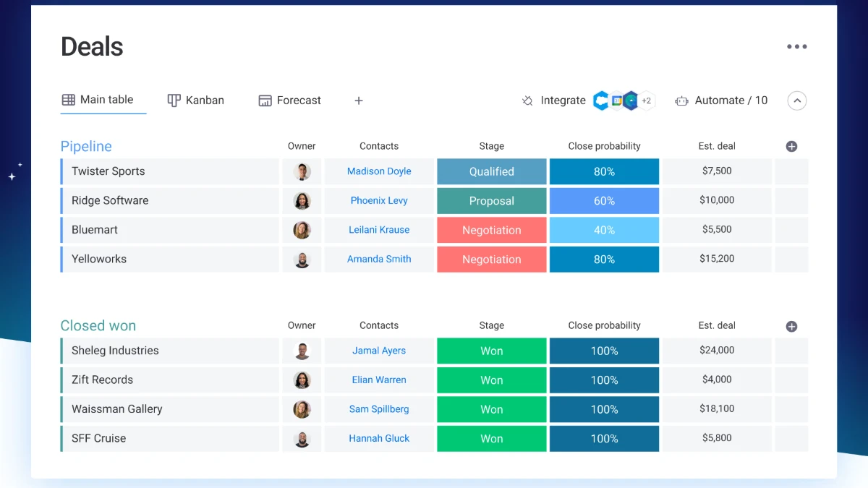Open Hannah Gluck's contact link
Screen dimensions: 868x488
click(379, 438)
